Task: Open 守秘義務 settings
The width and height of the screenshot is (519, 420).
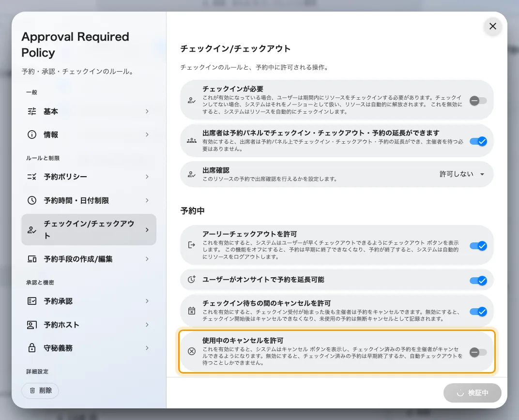Action: (x=89, y=348)
